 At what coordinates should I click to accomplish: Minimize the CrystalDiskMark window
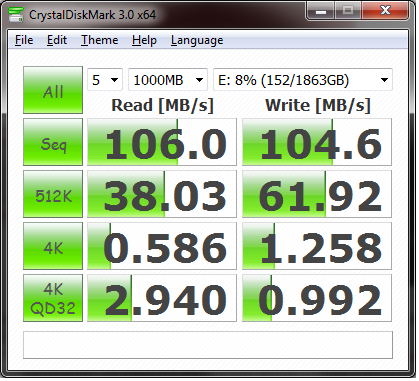320,11
